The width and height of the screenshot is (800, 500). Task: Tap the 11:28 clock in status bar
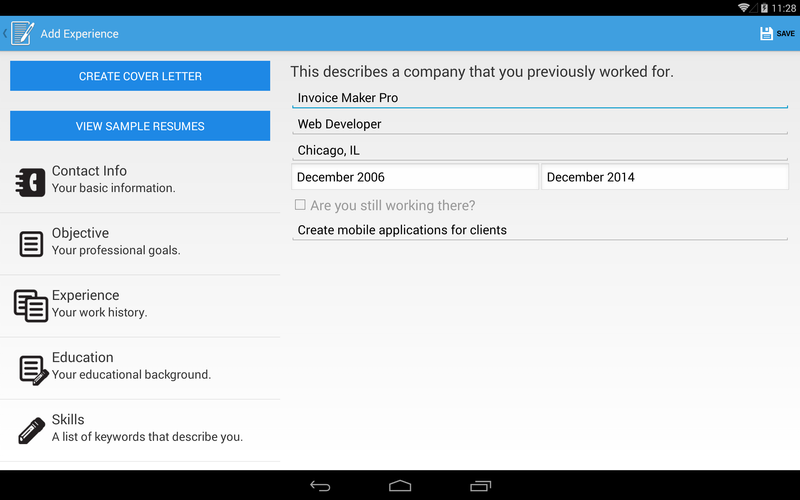[784, 8]
